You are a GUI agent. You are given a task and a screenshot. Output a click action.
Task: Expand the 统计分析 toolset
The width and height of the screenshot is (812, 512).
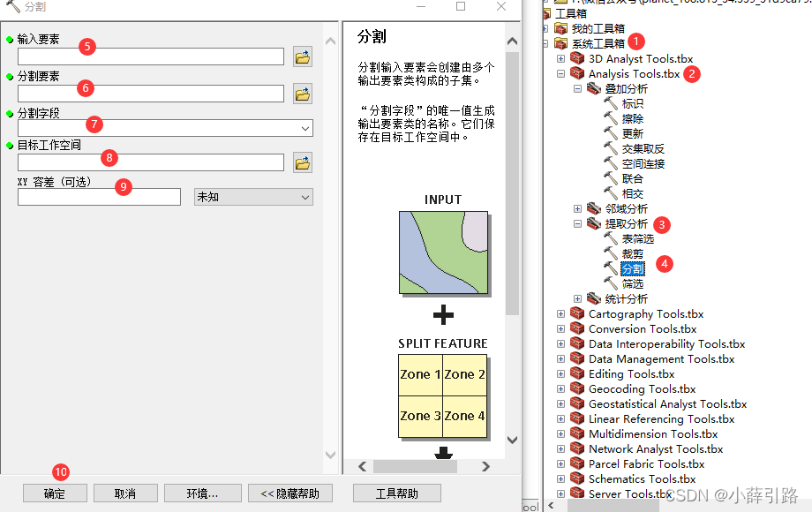[x=577, y=299]
